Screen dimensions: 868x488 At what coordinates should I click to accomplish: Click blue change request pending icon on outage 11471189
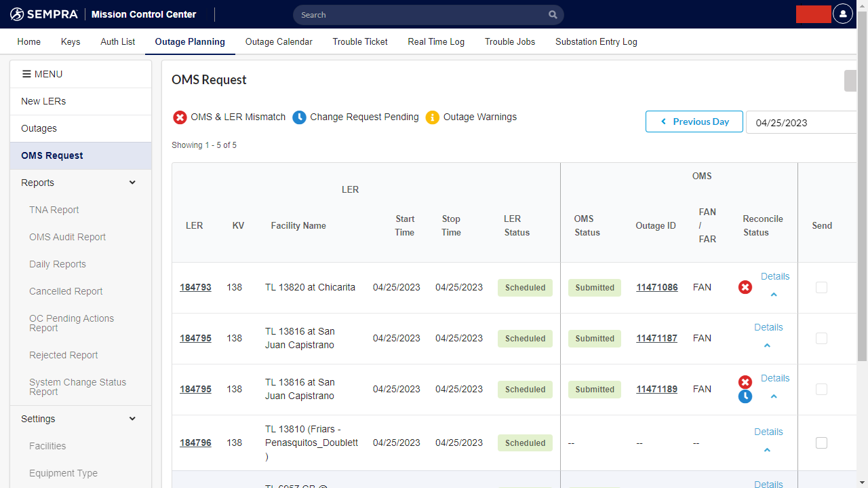745,396
